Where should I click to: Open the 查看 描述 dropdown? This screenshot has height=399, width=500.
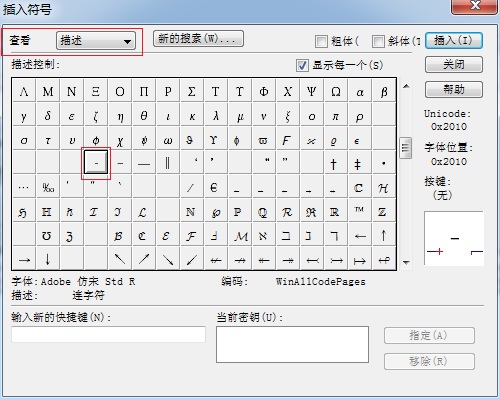96,41
